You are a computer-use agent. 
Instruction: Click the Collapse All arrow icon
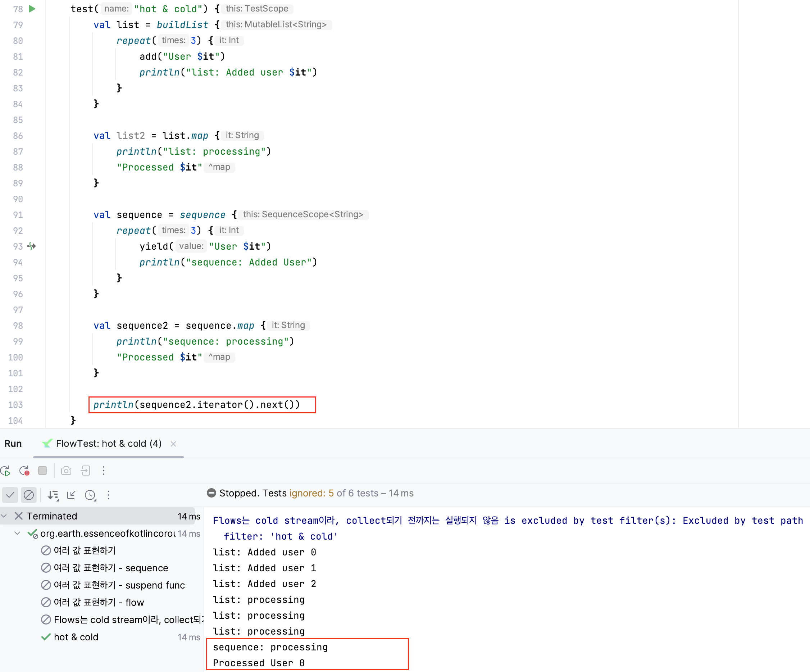(x=71, y=495)
